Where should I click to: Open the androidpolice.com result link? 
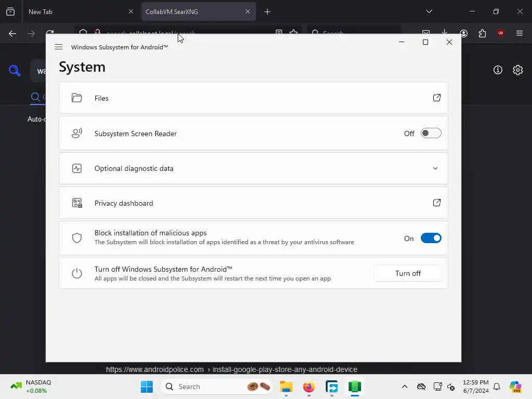(231, 369)
